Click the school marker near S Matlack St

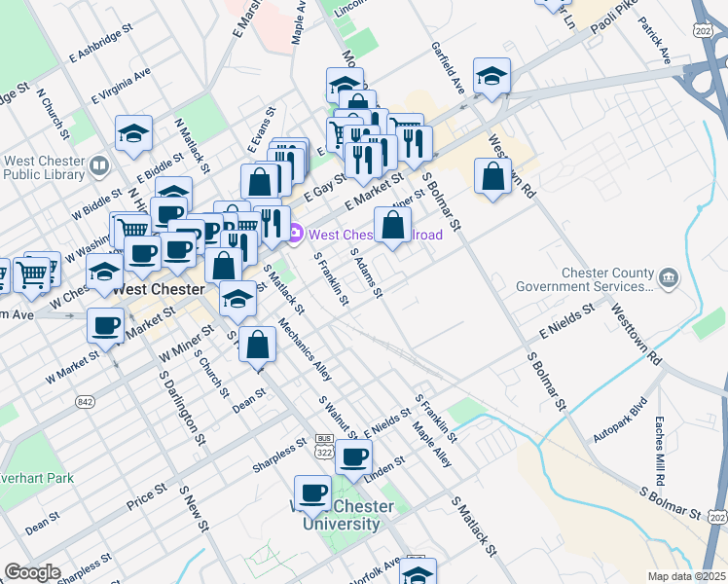[237, 300]
